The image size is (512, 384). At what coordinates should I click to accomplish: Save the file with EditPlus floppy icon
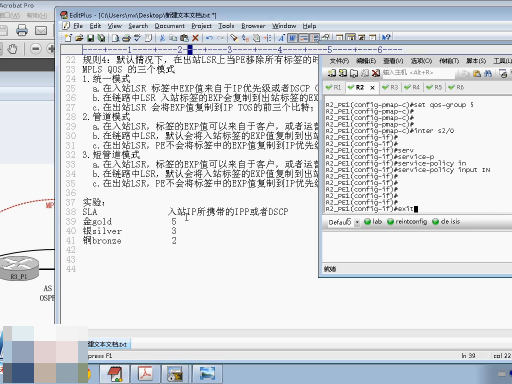coord(90,38)
